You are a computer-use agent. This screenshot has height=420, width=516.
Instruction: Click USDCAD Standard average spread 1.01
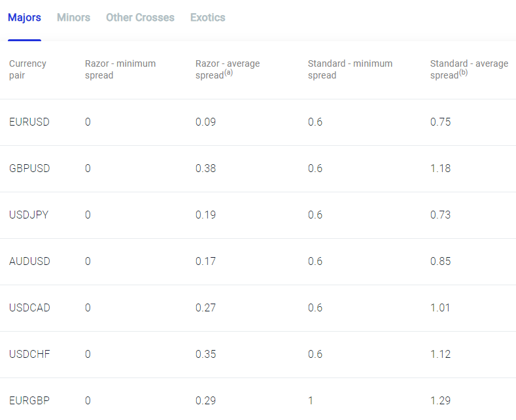[x=440, y=308]
